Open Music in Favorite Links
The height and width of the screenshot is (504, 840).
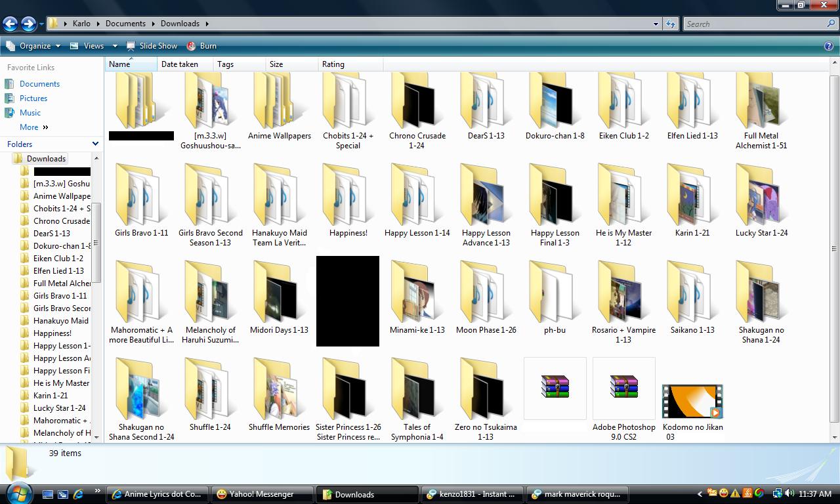[x=30, y=113]
